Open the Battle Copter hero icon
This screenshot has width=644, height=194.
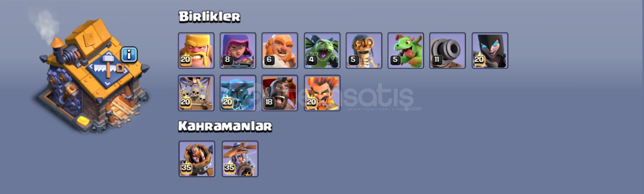tap(240, 159)
